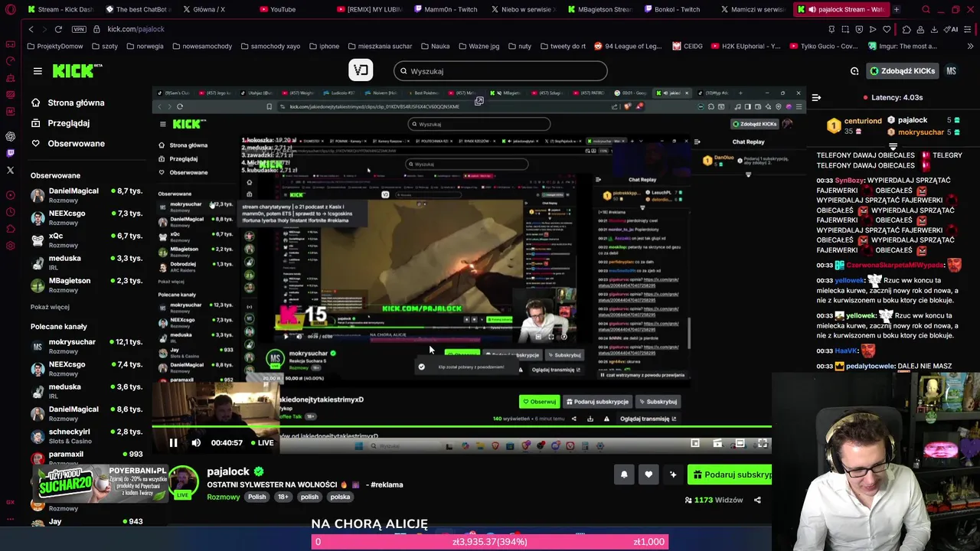The width and height of the screenshot is (980, 551).
Task: Open the Rozmowy category link
Action: (x=223, y=497)
